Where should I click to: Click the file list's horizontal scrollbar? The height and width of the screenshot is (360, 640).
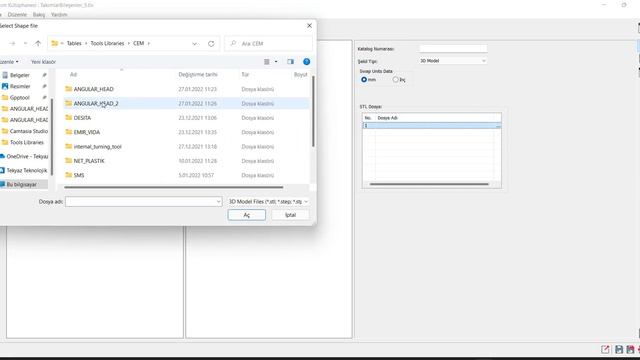point(173,187)
